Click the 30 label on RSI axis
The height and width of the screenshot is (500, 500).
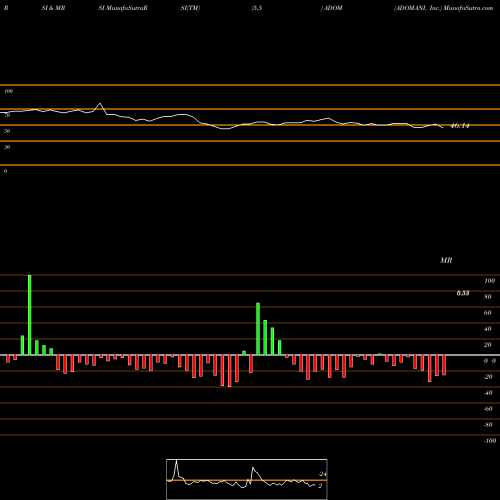coord(7,147)
